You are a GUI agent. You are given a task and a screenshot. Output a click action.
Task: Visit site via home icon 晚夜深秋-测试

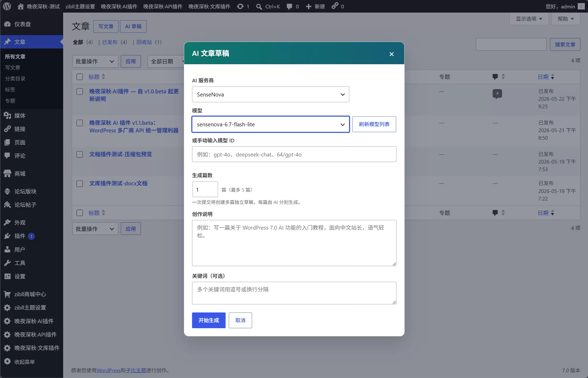pyautogui.click(x=39, y=6)
